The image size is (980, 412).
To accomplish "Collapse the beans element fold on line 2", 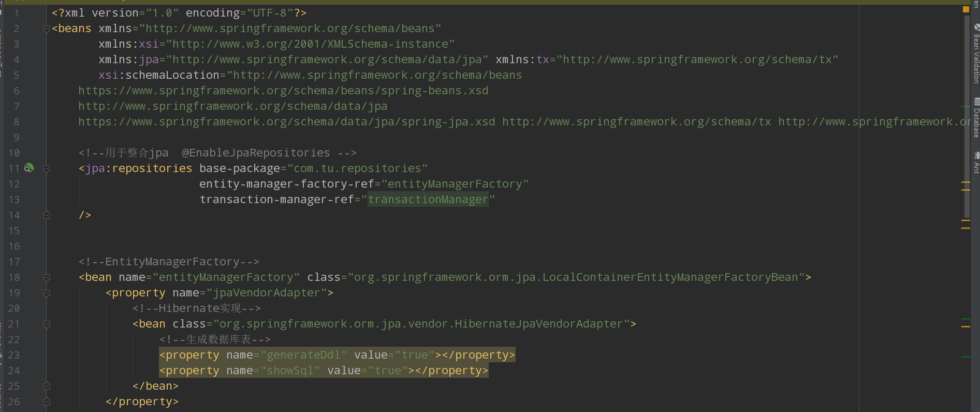I will [46, 29].
